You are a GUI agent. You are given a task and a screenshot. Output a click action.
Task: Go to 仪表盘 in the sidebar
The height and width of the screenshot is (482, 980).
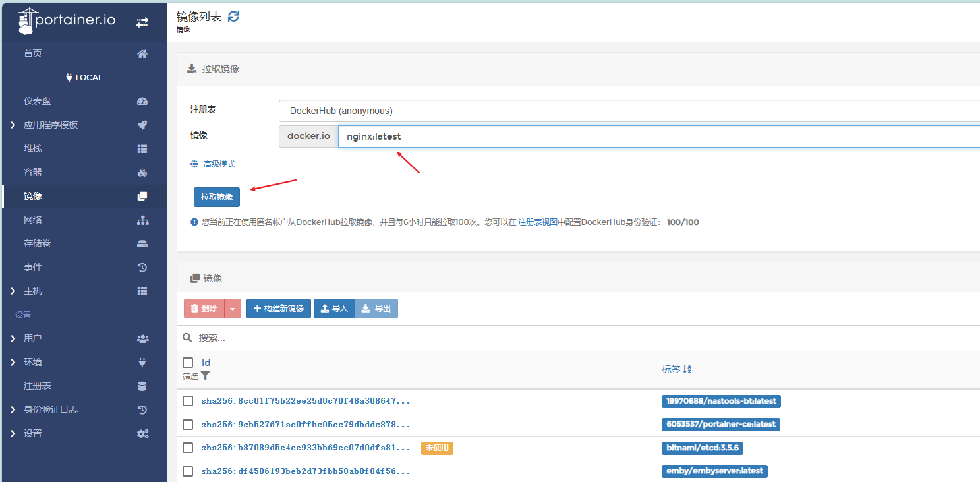[38, 102]
